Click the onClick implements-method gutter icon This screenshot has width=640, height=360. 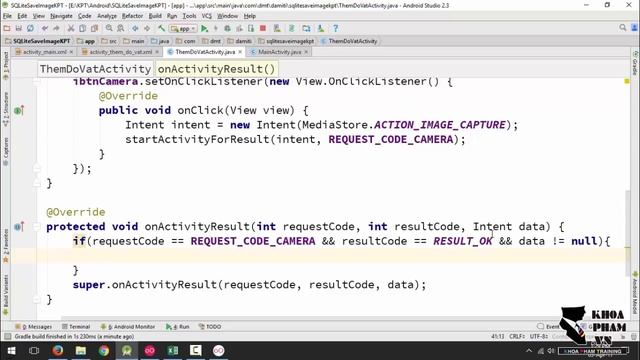[x=19, y=110]
